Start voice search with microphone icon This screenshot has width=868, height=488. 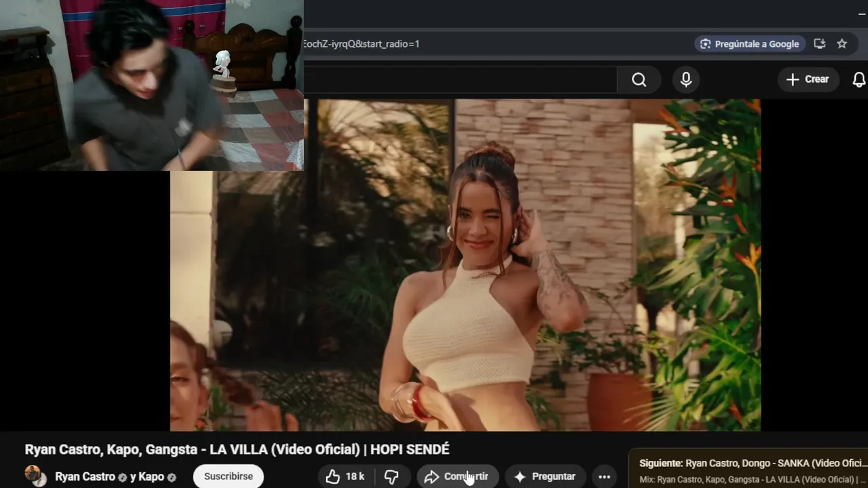(x=686, y=80)
